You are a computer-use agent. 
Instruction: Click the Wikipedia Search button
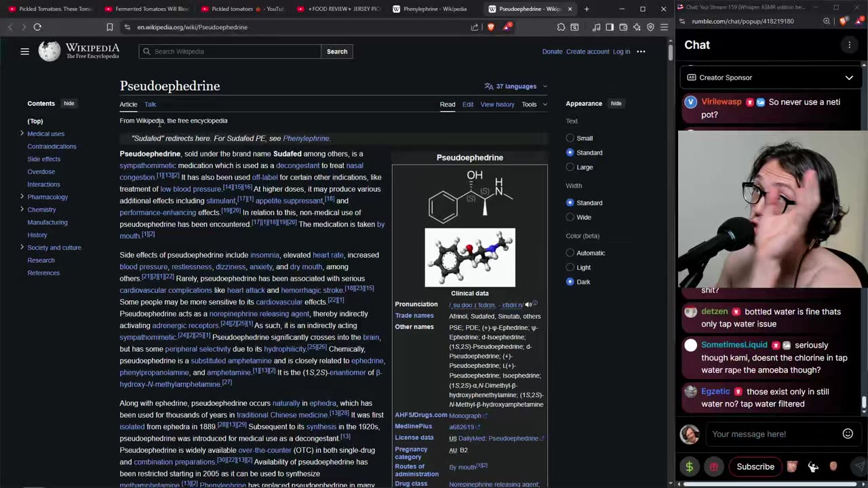click(337, 52)
